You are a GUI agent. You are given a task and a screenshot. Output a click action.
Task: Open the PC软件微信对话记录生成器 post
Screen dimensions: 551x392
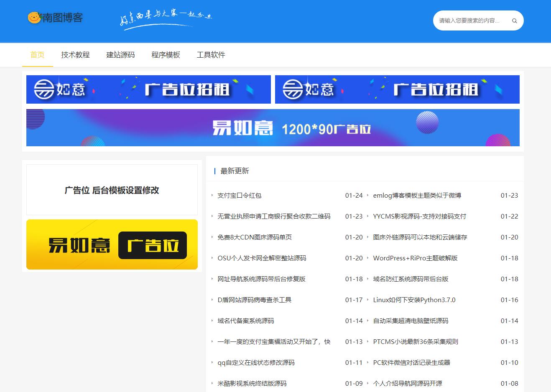411,363
